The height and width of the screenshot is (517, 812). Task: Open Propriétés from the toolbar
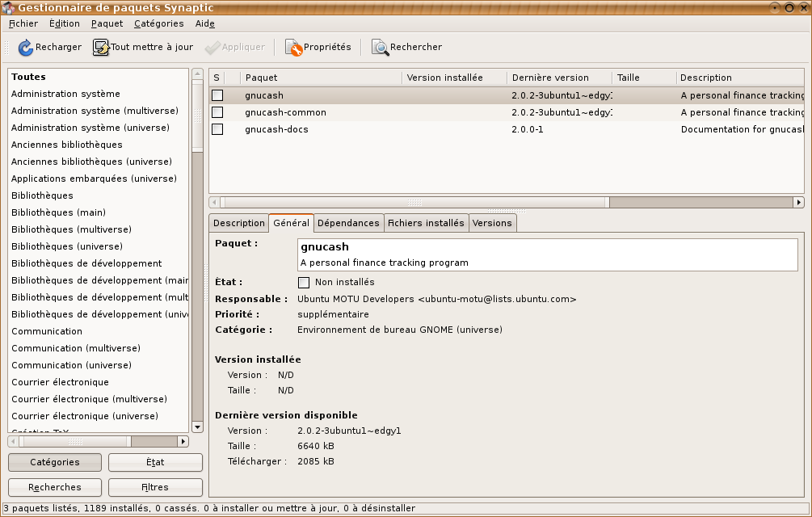[x=318, y=47]
